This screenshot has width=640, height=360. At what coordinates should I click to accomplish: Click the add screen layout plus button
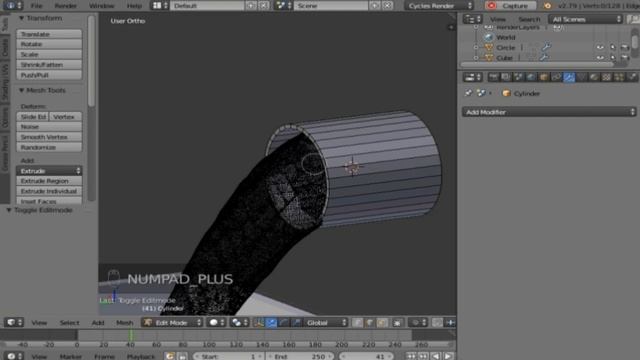[251, 6]
